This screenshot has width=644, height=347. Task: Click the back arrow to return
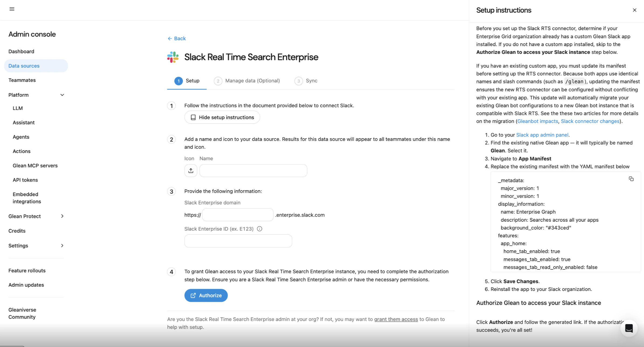pos(169,38)
